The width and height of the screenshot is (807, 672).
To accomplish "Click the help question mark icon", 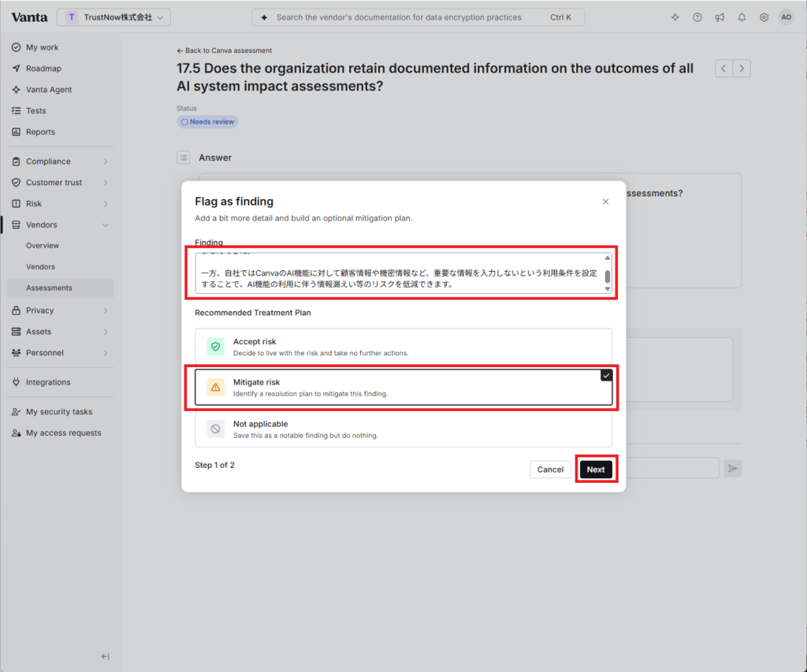I will point(697,17).
